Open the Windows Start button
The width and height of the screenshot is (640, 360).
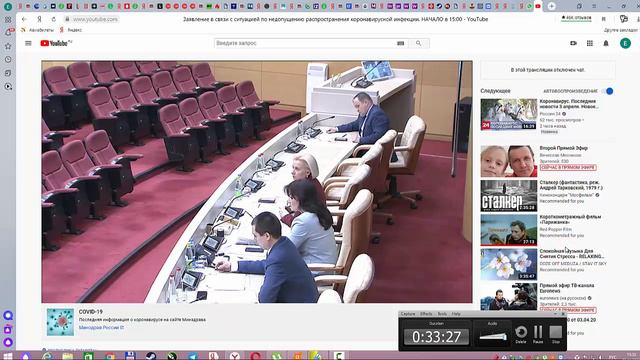tap(8, 356)
